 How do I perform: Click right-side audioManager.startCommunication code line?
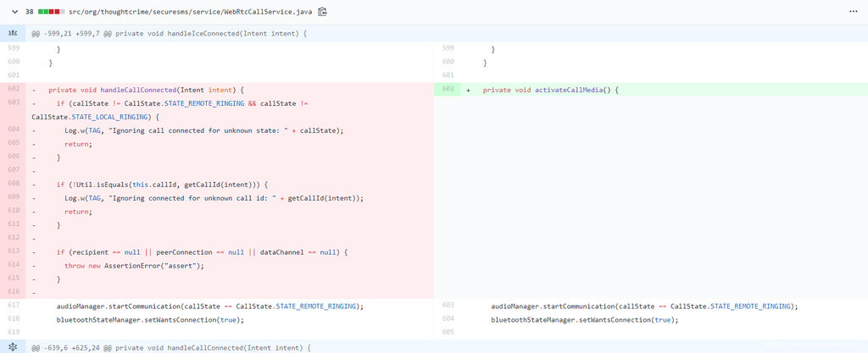[x=644, y=306]
